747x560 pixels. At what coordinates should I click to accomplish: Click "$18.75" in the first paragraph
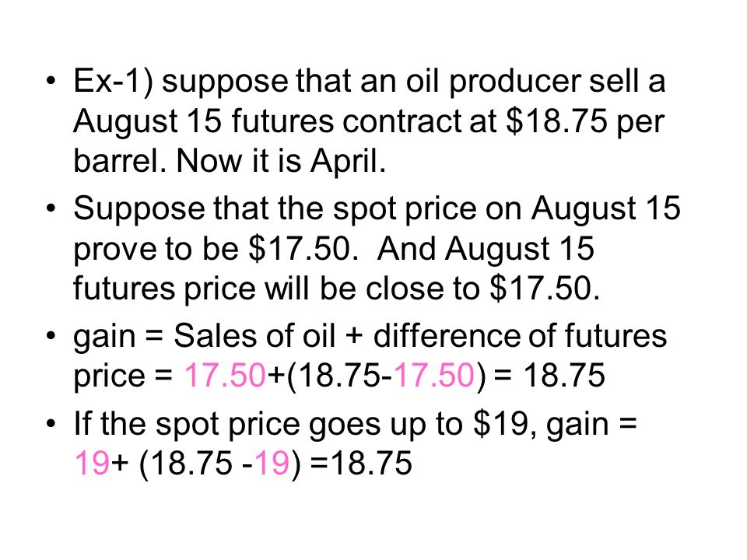556,121
